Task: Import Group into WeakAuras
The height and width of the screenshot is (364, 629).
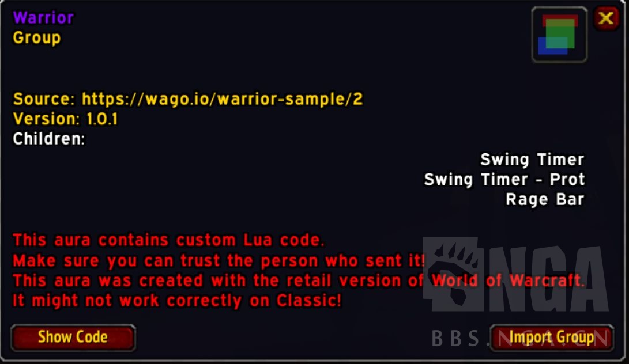Action: (x=552, y=338)
